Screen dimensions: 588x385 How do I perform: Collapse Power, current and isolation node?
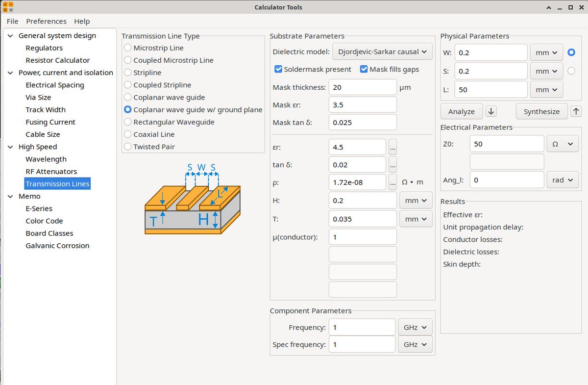pyautogui.click(x=10, y=73)
